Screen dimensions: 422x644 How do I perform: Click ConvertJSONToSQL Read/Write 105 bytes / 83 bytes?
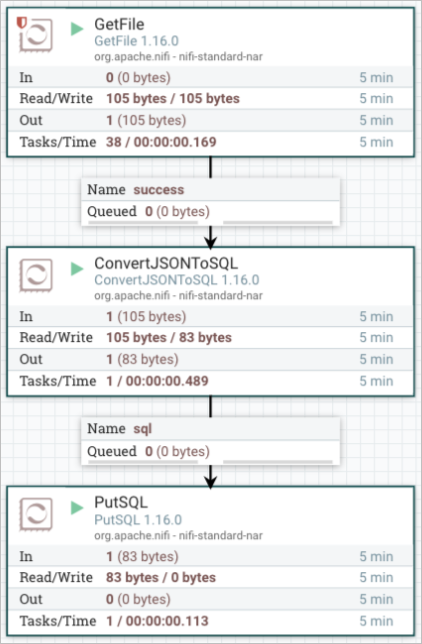(x=169, y=338)
